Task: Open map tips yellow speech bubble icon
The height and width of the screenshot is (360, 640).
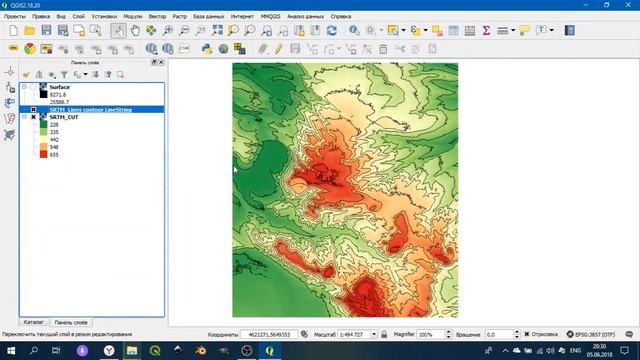Action: coord(524,31)
